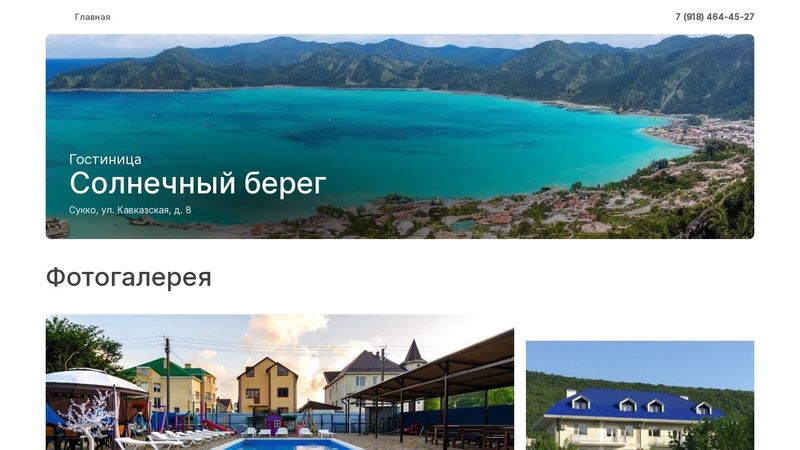Select the Солнечный берег hotel title
Image resolution: width=800 pixels, height=450 pixels.
(x=198, y=183)
